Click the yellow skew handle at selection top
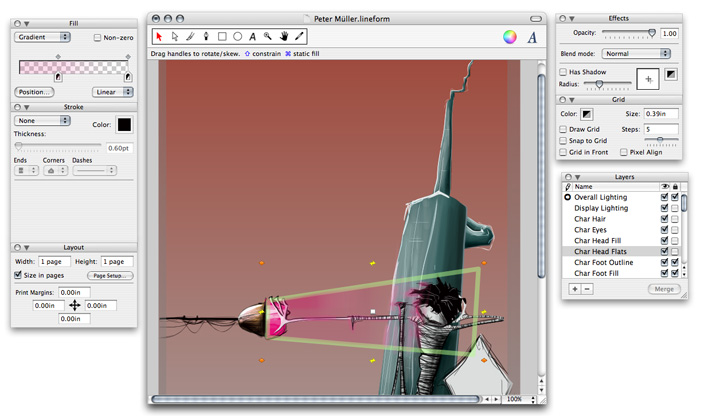Image resolution: width=704 pixels, height=416 pixels. point(372,263)
